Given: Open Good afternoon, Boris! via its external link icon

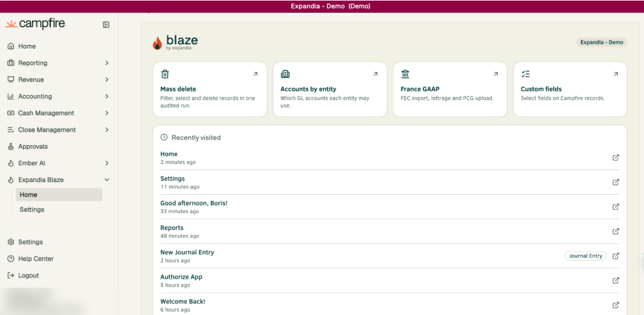Looking at the screenshot, I should 615,207.
